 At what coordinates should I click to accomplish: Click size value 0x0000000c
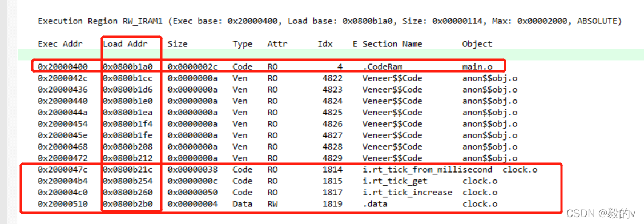coord(192,181)
